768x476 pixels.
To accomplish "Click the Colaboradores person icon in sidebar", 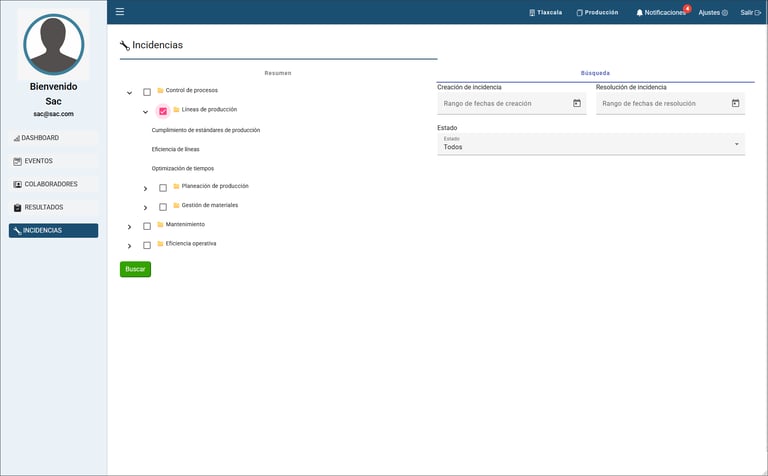I will tap(17, 184).
